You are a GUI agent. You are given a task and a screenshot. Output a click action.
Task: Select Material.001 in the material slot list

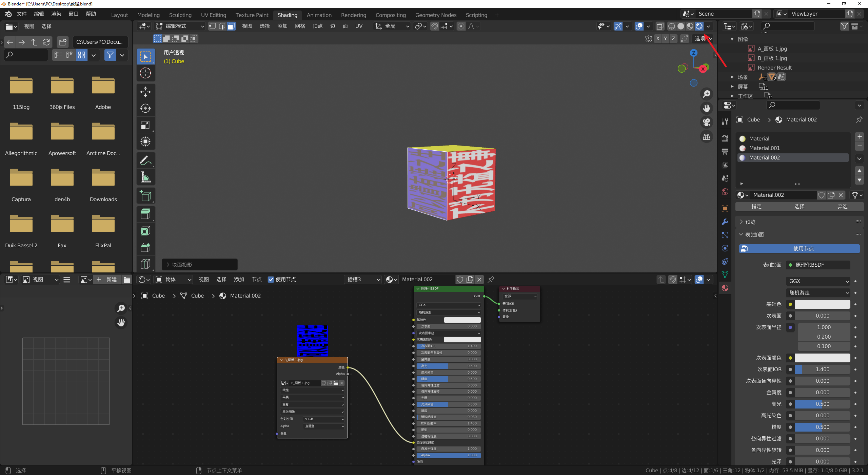(x=764, y=148)
